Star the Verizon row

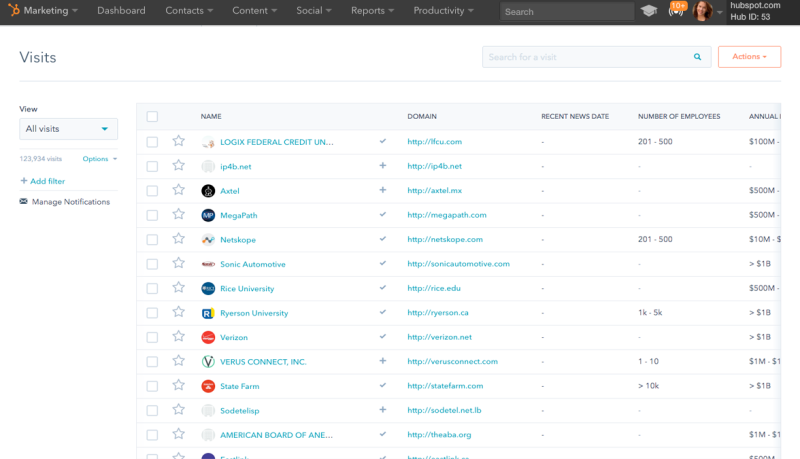pyautogui.click(x=178, y=336)
